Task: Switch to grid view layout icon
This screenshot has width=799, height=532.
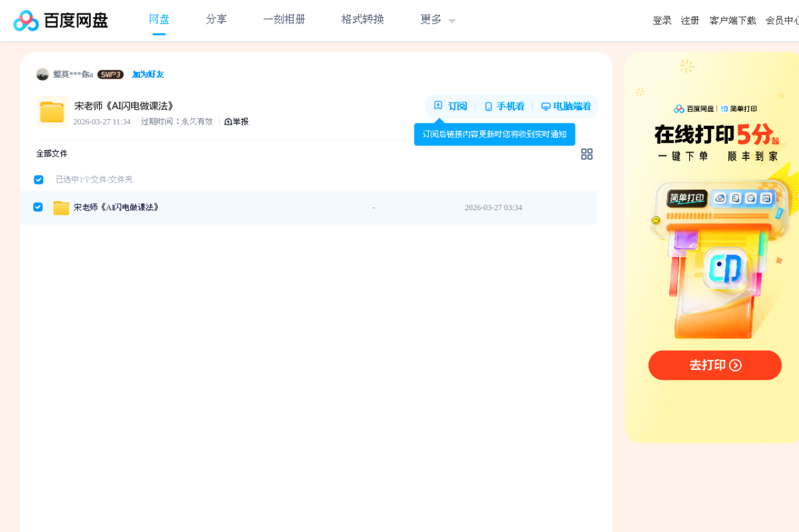Action: tap(587, 154)
